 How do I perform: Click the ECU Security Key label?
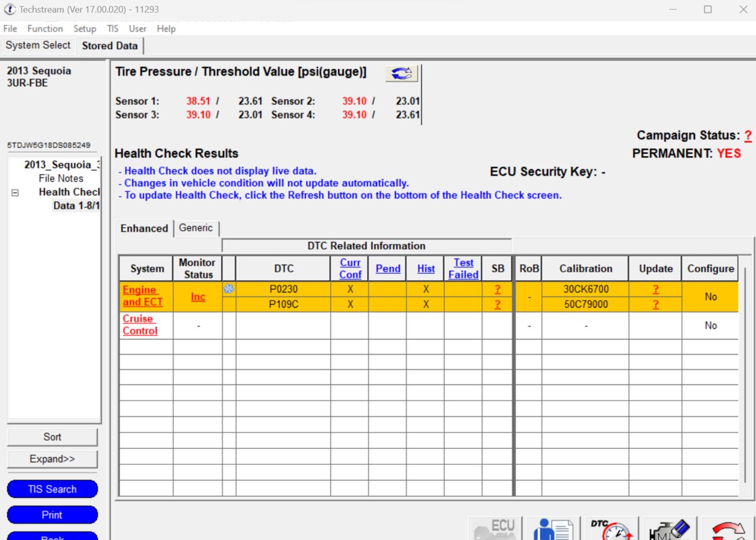(x=547, y=172)
